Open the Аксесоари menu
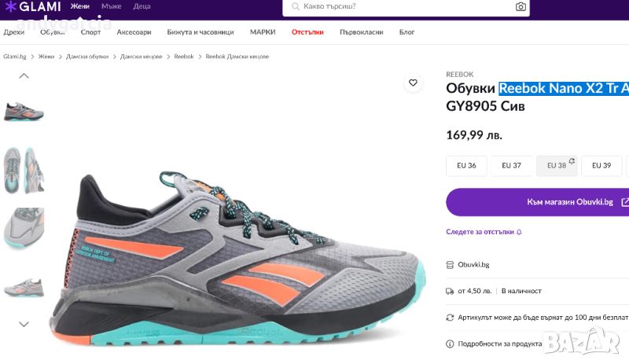The image size is (629, 364). tap(134, 32)
